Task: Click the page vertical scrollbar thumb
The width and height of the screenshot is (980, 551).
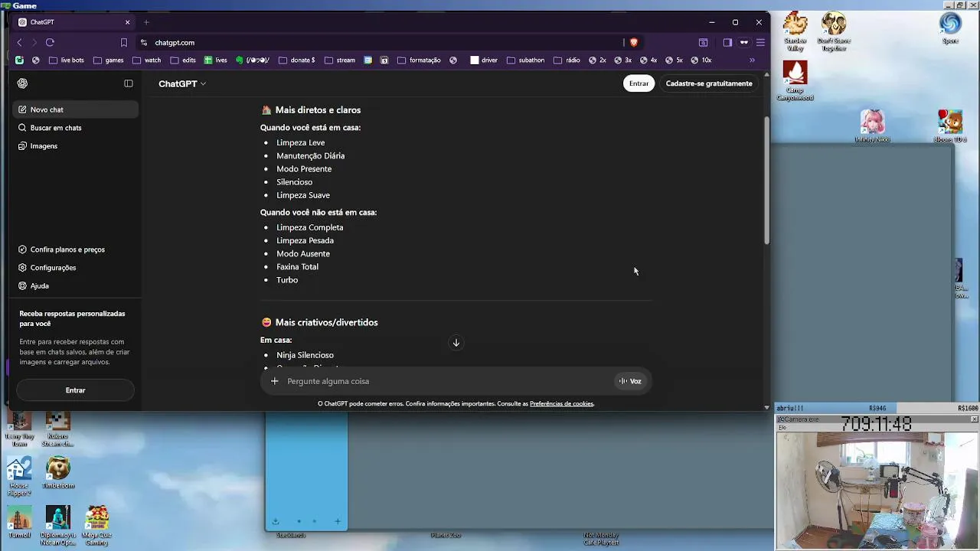Action: [x=766, y=181]
